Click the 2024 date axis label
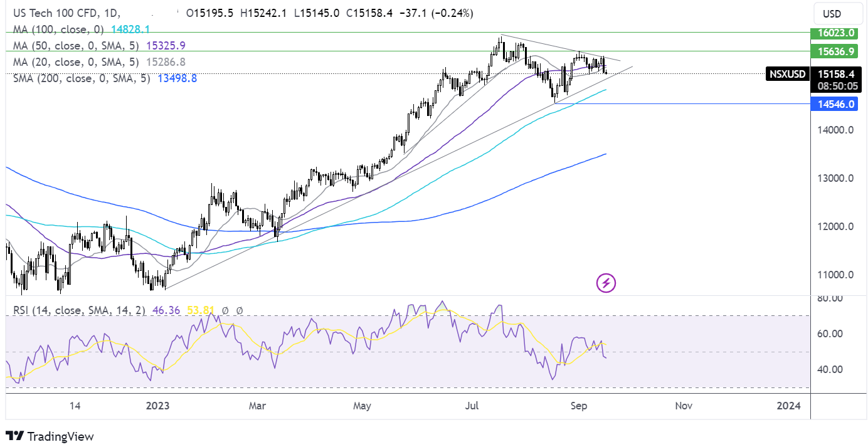 pos(788,406)
